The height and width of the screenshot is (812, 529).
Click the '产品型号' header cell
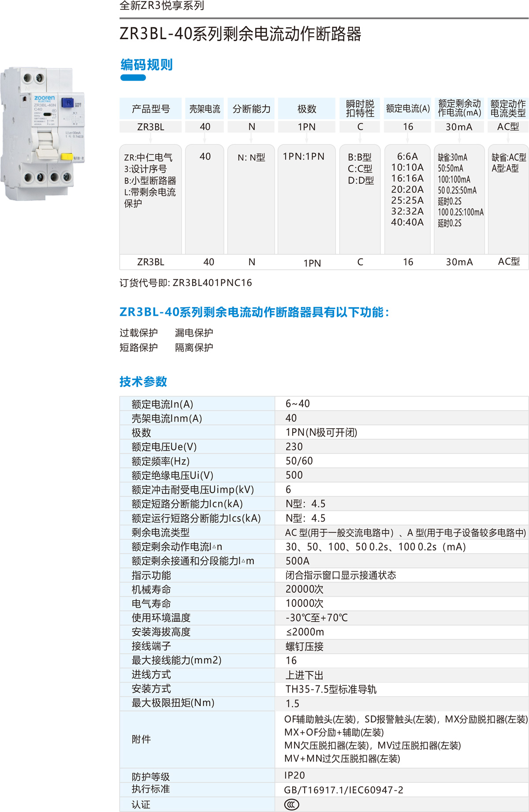click(x=151, y=109)
